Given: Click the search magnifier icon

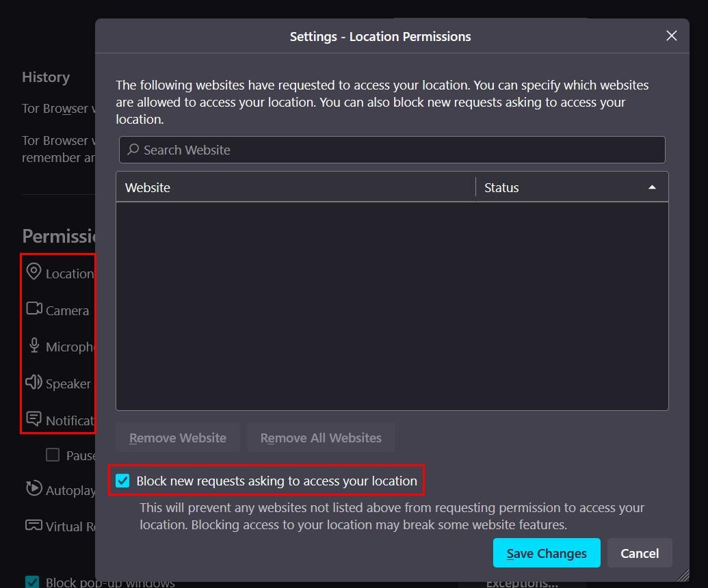Looking at the screenshot, I should pyautogui.click(x=133, y=149).
